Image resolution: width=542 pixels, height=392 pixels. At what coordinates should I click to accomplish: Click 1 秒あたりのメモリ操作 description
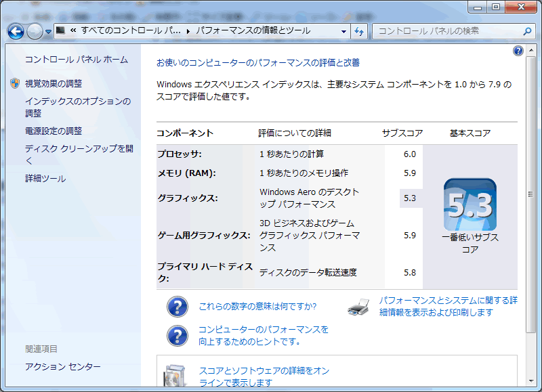point(304,173)
